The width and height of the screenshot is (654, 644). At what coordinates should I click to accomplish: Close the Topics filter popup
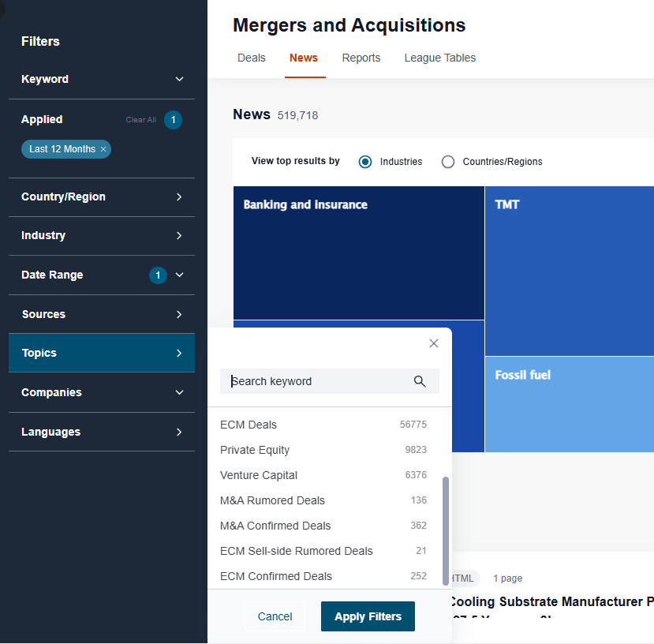coord(433,343)
